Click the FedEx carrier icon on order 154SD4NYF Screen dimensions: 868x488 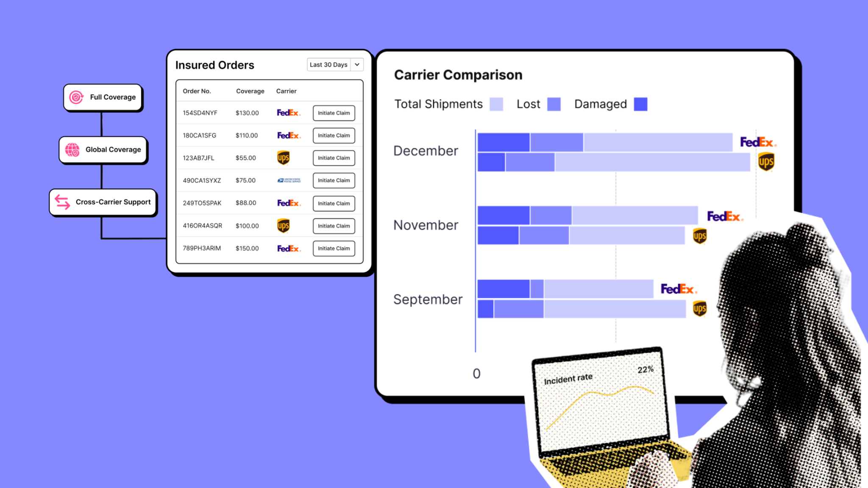click(x=289, y=113)
